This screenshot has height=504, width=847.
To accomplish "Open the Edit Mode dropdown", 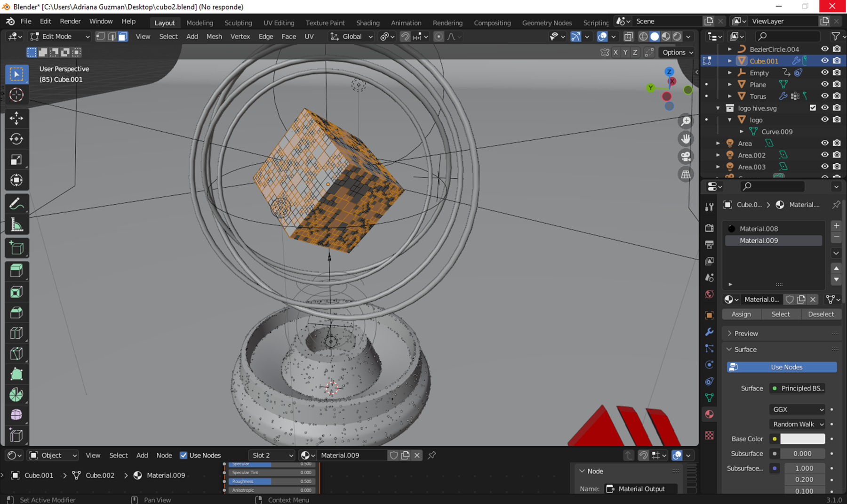I will click(x=59, y=37).
